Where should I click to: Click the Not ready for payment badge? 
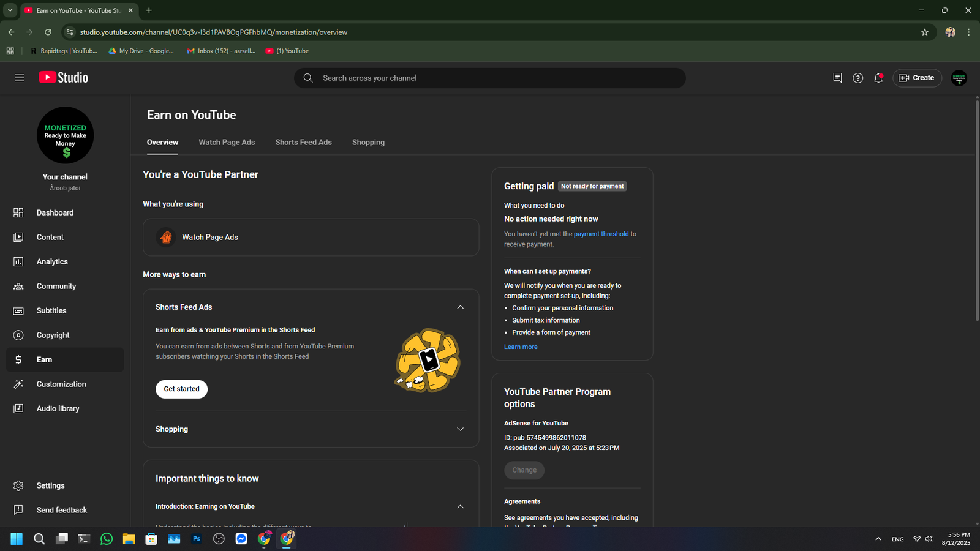tap(592, 186)
